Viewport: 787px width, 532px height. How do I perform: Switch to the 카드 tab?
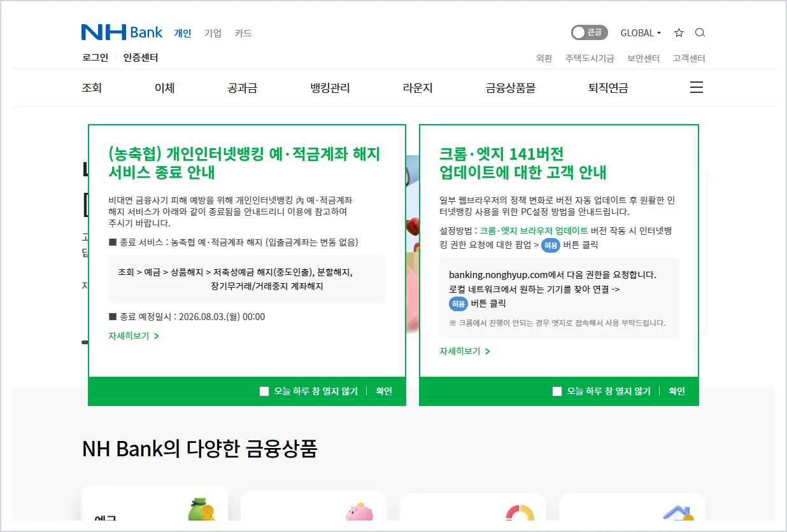[x=243, y=33]
